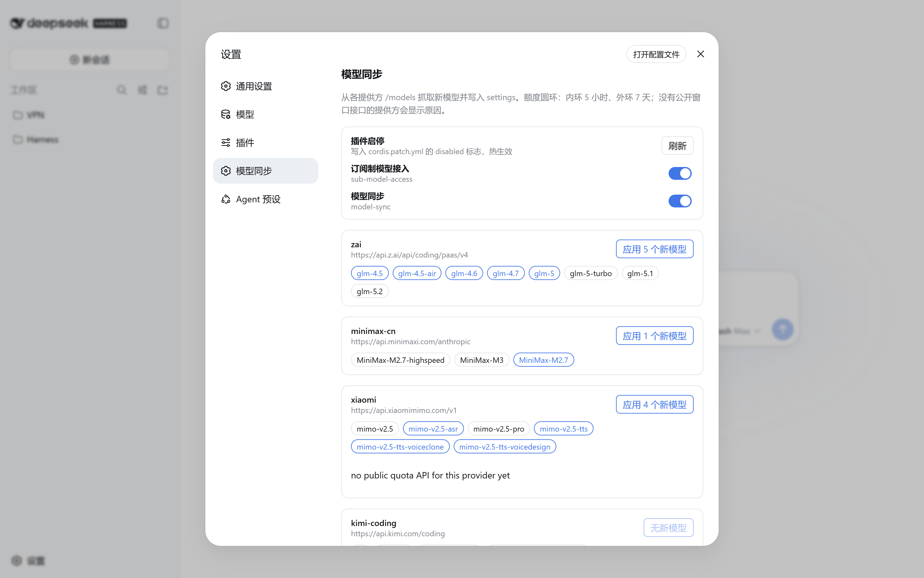Image resolution: width=924 pixels, height=578 pixels.
Task: Click the 通用设置 gear icon
Action: pos(226,86)
